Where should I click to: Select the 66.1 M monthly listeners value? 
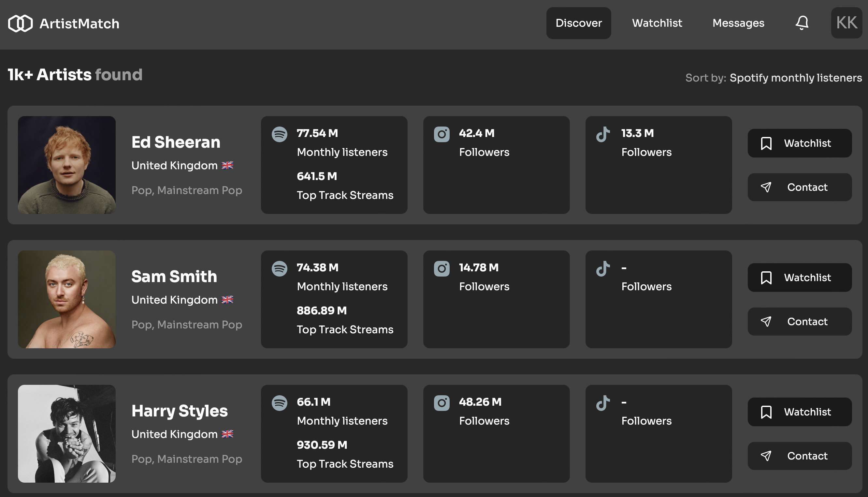314,402
